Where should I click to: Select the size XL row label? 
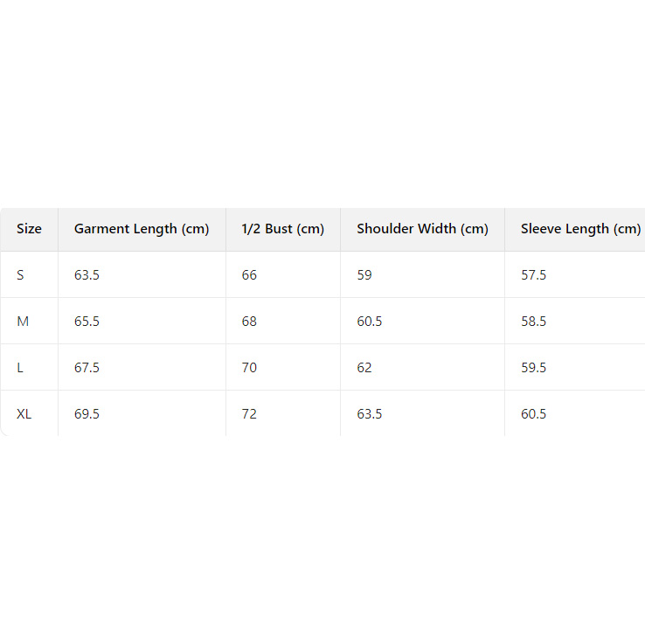24,414
